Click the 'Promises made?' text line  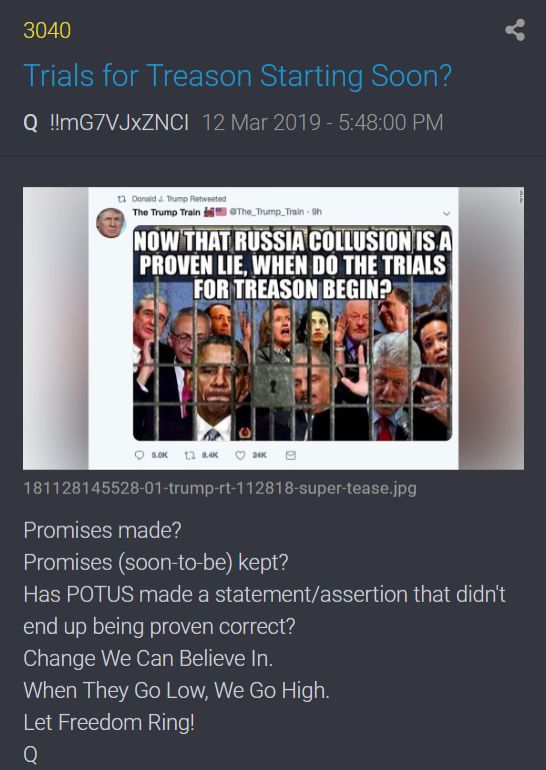click(x=102, y=530)
